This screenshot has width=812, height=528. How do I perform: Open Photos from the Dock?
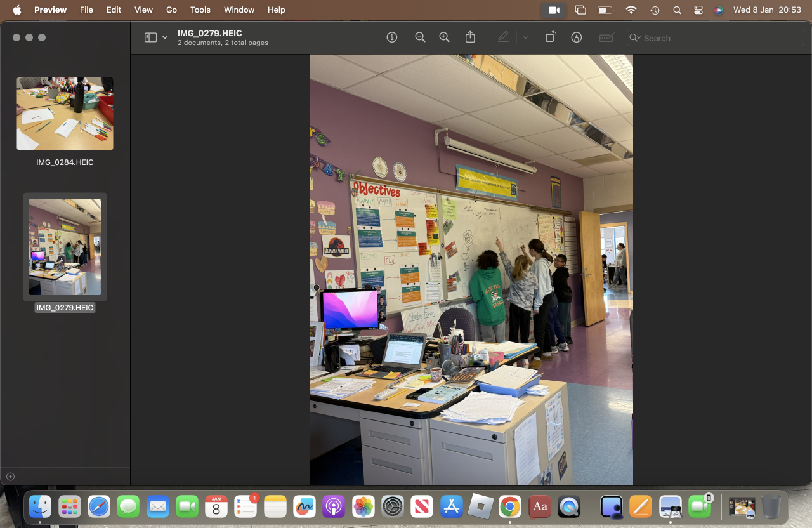coord(363,506)
